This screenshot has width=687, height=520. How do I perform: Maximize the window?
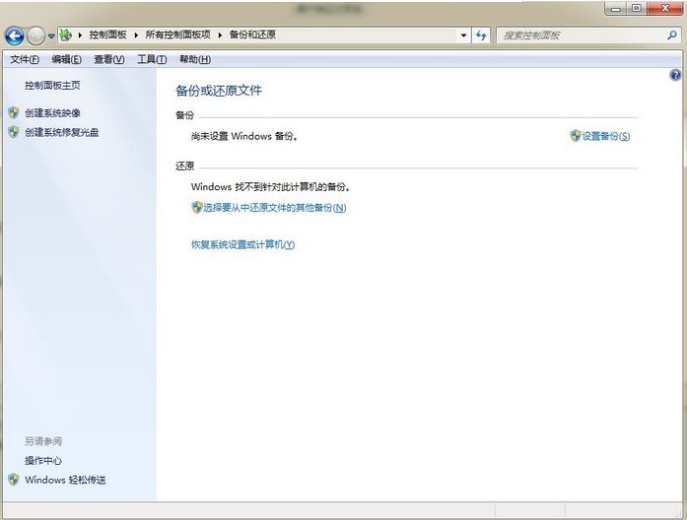point(636,8)
